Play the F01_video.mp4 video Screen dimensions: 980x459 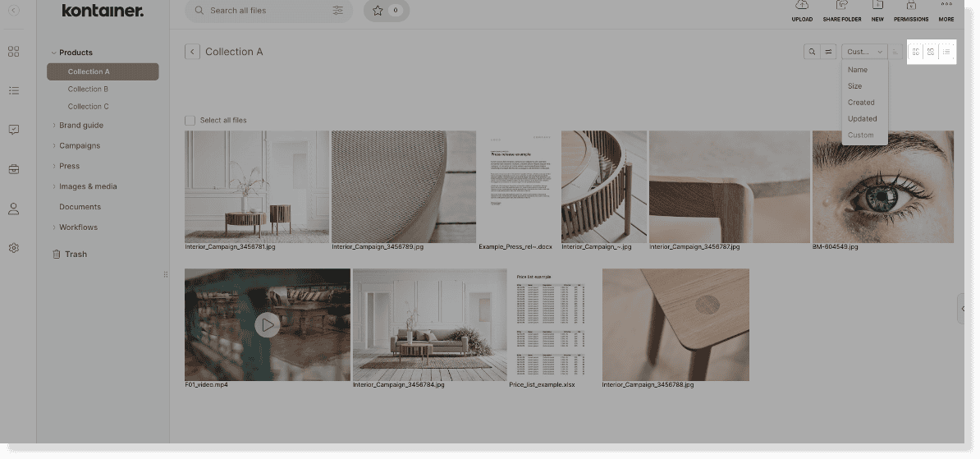pyautogui.click(x=268, y=324)
